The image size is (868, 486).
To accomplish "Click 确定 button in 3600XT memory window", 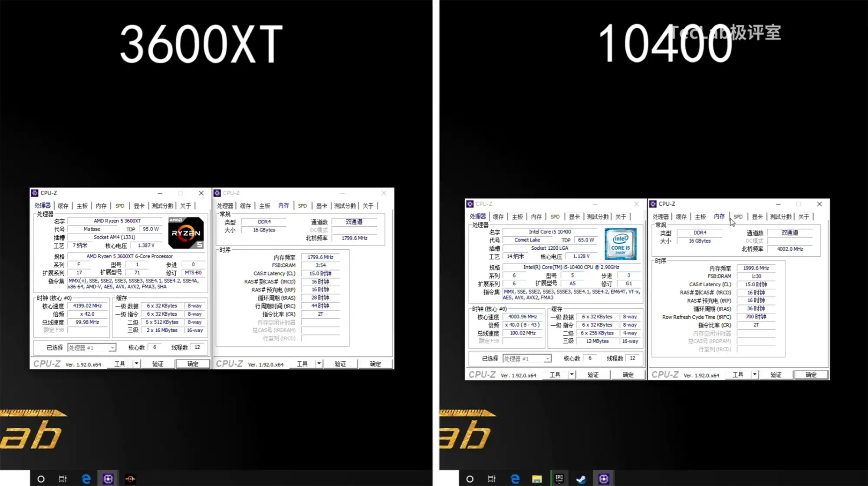I will coord(375,364).
